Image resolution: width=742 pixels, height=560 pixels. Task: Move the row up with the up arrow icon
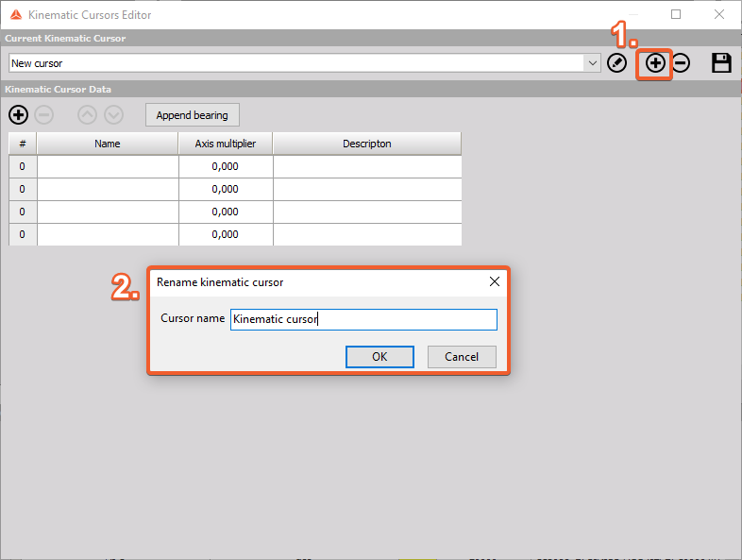pyautogui.click(x=88, y=114)
